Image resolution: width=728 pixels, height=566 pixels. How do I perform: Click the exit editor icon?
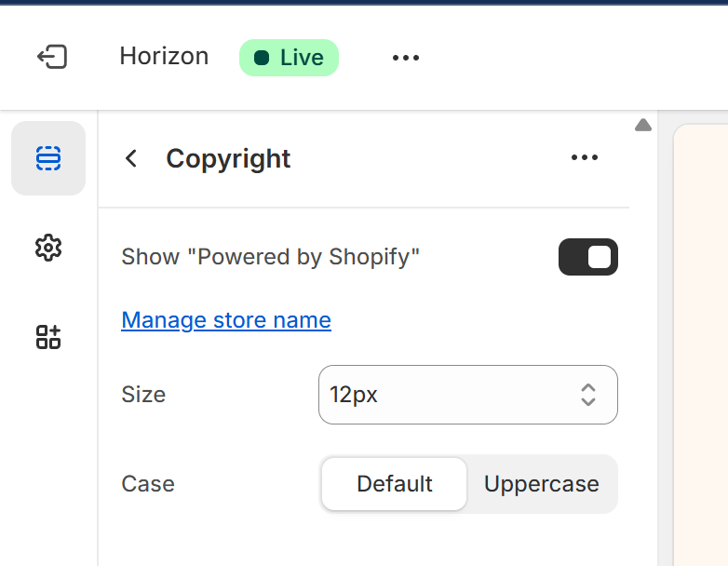tap(52, 57)
